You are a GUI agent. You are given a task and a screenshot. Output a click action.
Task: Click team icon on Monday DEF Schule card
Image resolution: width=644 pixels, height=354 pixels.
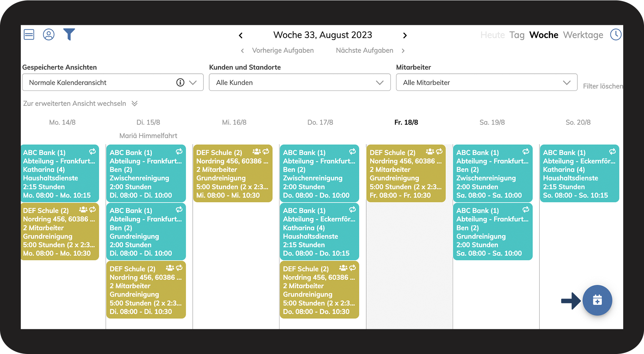coord(83,210)
